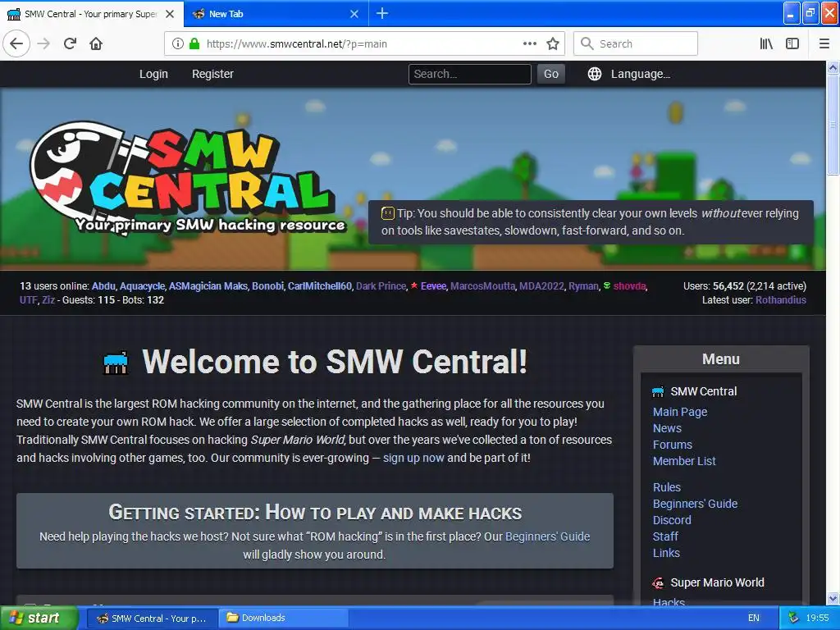Viewport: 840px width, 630px height.
Task: Click the SMW Central menu section icon
Action: coord(658,391)
